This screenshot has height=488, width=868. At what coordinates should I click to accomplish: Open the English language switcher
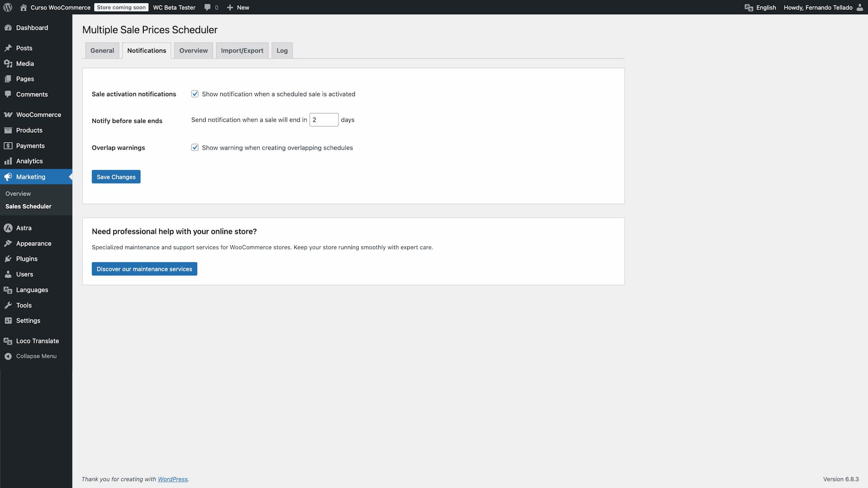click(760, 7)
